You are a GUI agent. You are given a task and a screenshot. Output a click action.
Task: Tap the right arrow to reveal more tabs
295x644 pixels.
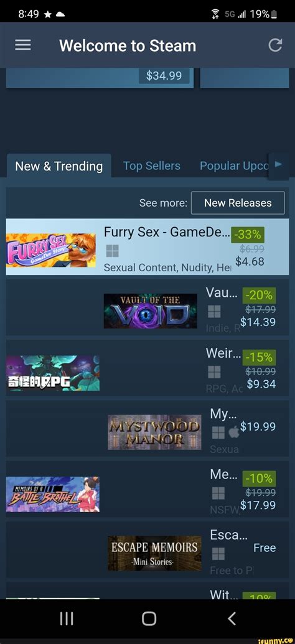[278, 165]
